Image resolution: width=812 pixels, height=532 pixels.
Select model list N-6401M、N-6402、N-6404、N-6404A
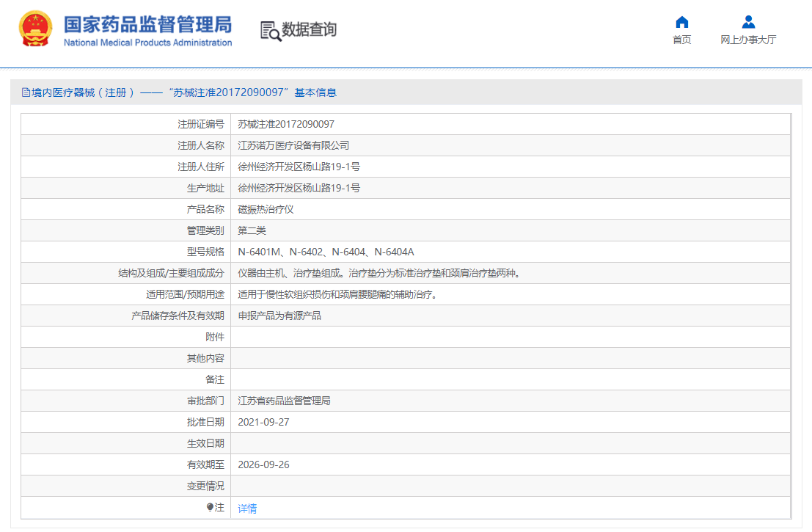(x=326, y=252)
